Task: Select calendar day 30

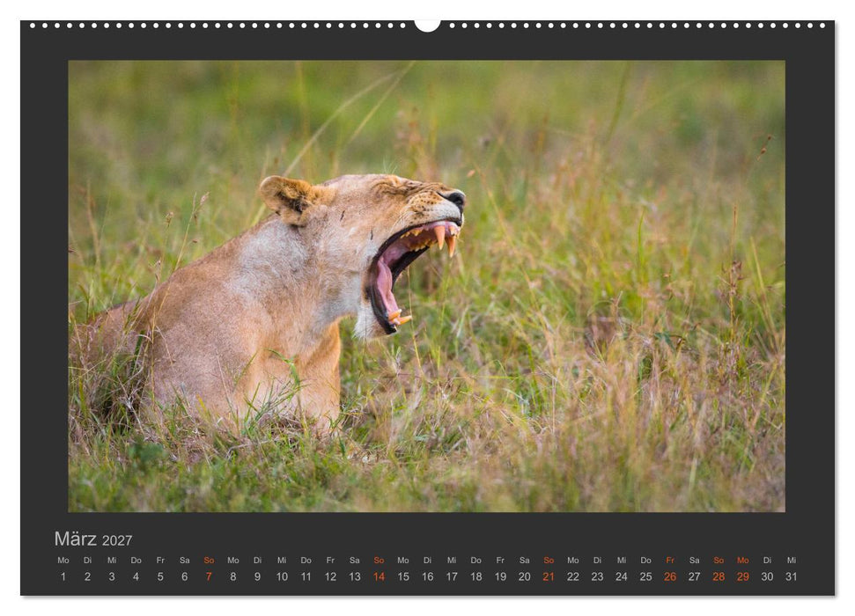Action: 767,576
